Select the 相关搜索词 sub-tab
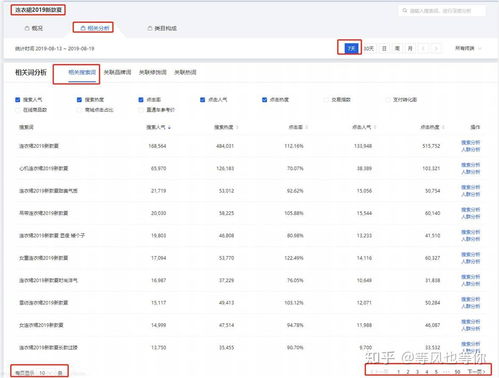 click(82, 72)
